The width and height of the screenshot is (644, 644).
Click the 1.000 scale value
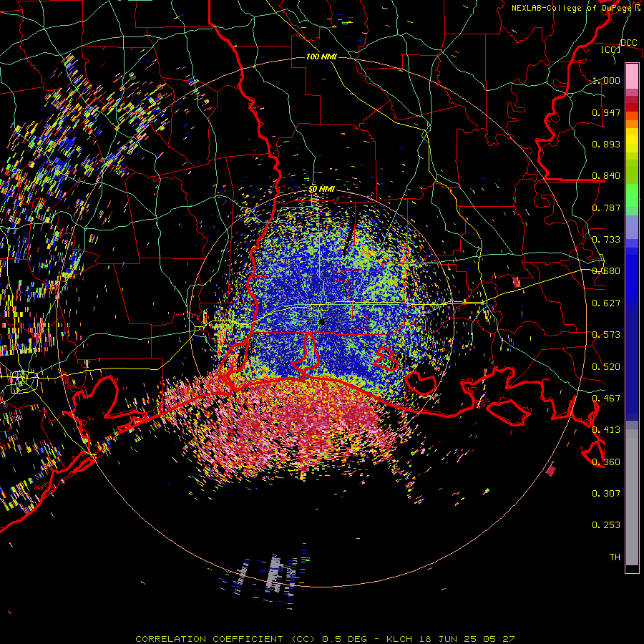606,80
